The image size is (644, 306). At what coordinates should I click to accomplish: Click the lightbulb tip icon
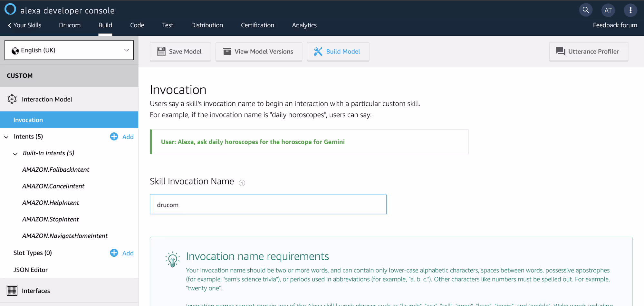pyautogui.click(x=173, y=259)
